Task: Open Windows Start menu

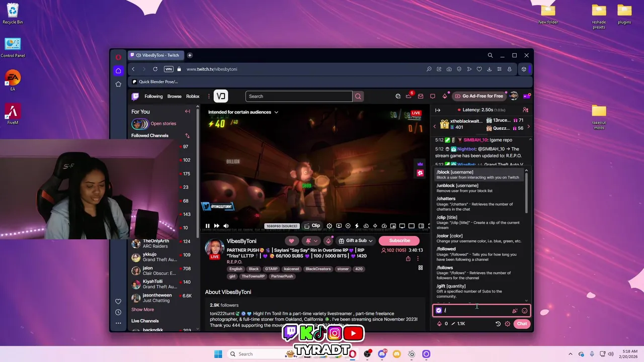Action: [218, 354]
